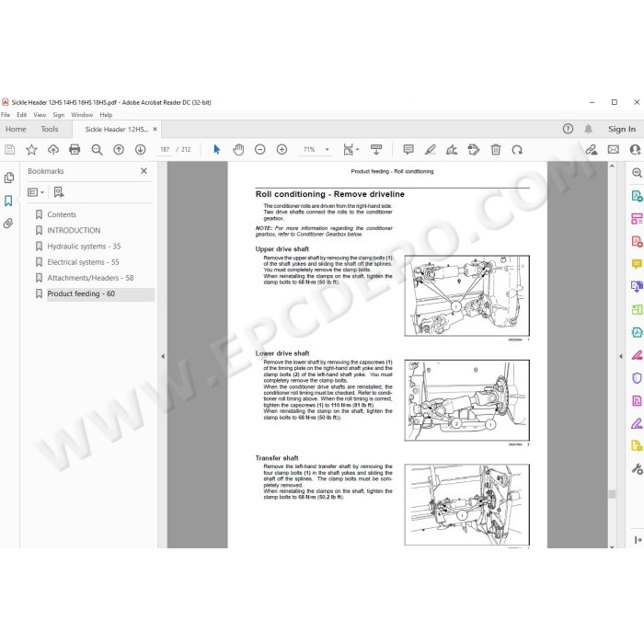Open the INTRODUCTION bookmark
Image resolution: width=644 pixels, height=644 pixels.
74,230
